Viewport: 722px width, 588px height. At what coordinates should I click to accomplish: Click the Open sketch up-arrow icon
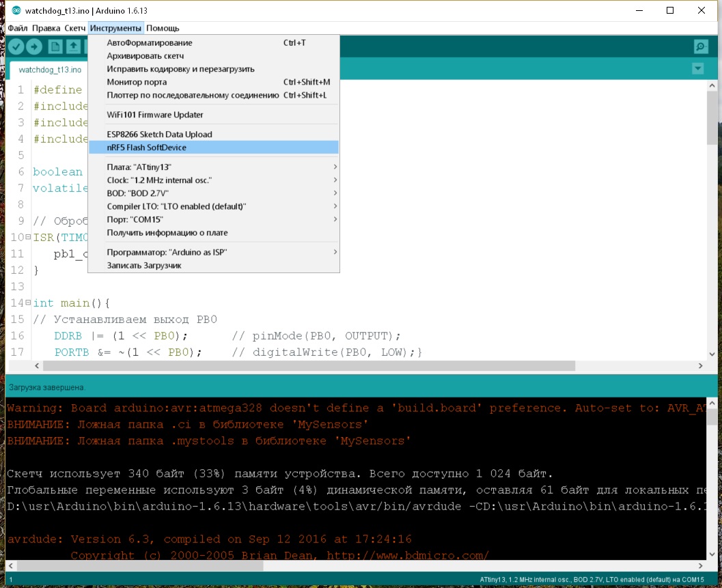pos(73,46)
